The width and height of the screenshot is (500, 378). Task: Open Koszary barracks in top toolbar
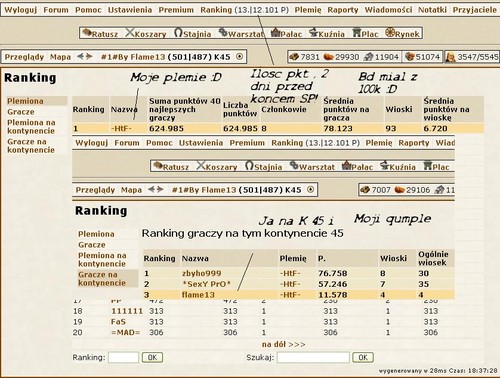coord(146,34)
